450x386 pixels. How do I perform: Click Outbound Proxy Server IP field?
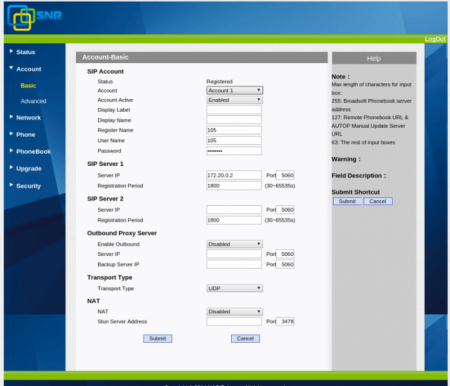click(x=234, y=254)
